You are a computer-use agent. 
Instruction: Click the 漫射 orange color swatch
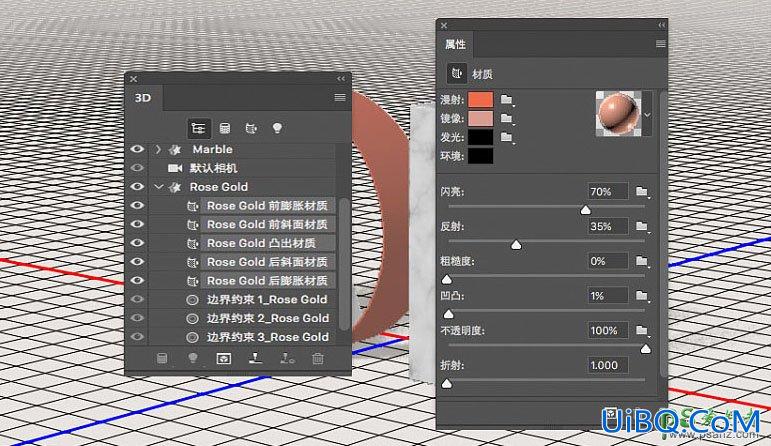click(480, 99)
